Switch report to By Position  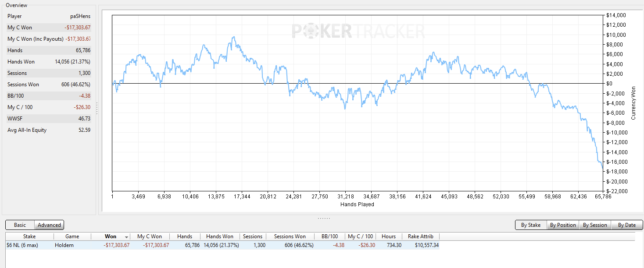[x=563, y=225]
